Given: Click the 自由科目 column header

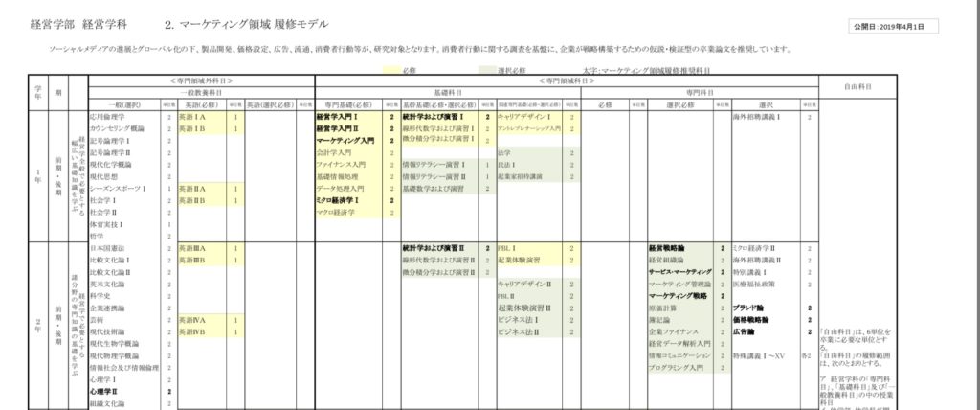Looking at the screenshot, I should (857, 87).
